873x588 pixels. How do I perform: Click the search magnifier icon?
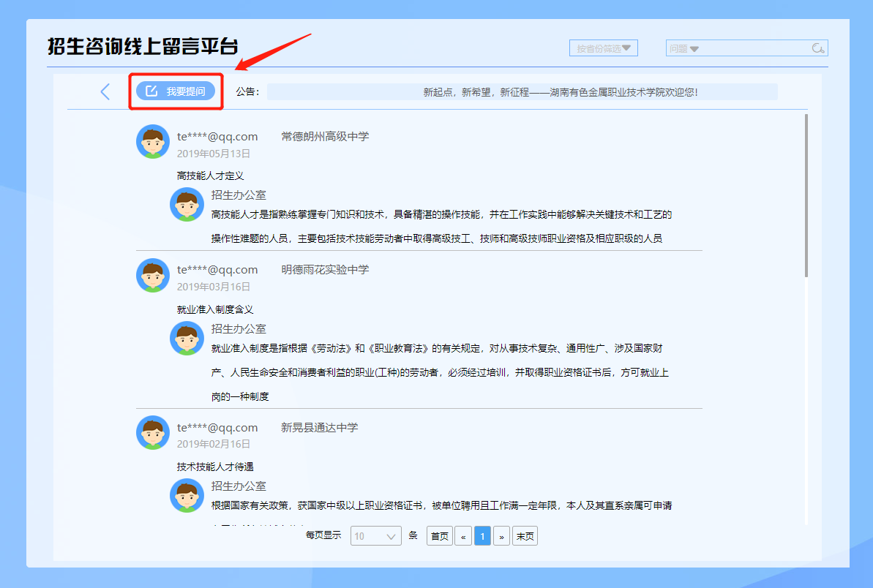(x=817, y=48)
